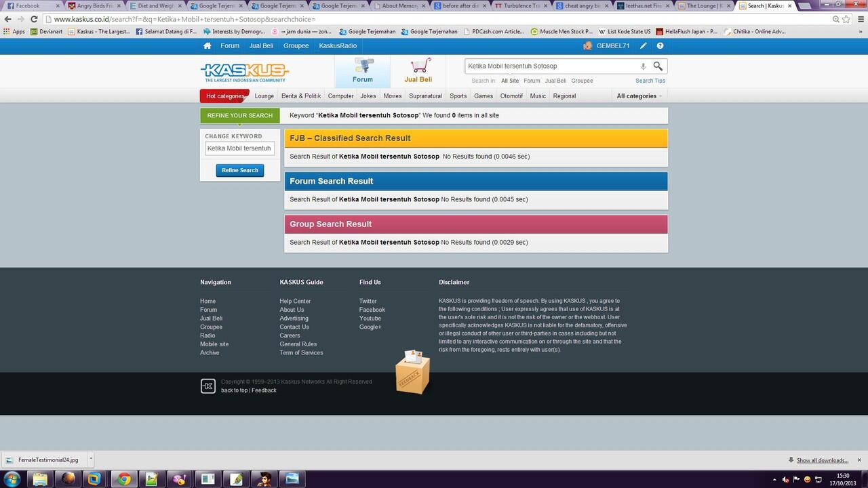Click the browser back arrow
The width and height of the screenshot is (868, 488).
(8, 19)
